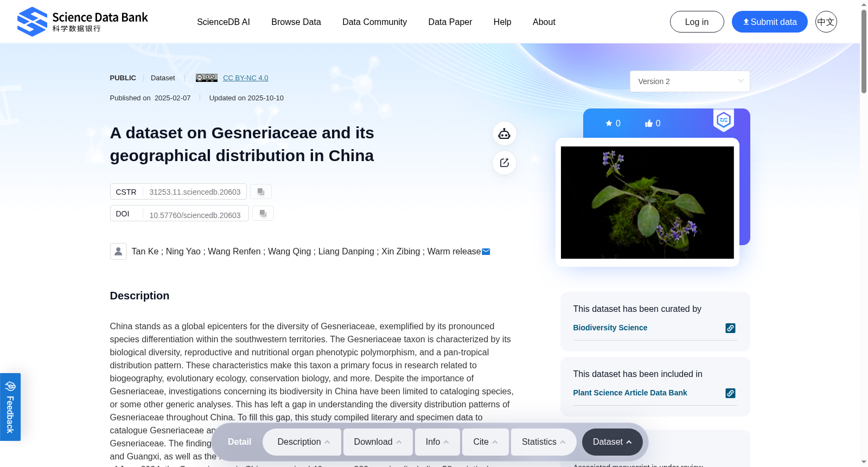868x467 pixels.
Task: Open Plant Science Article Data Bank link
Action: [x=630, y=393]
